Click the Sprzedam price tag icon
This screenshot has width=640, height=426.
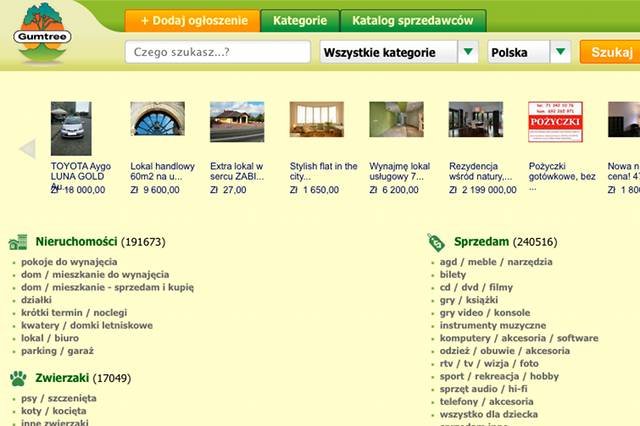point(436,242)
